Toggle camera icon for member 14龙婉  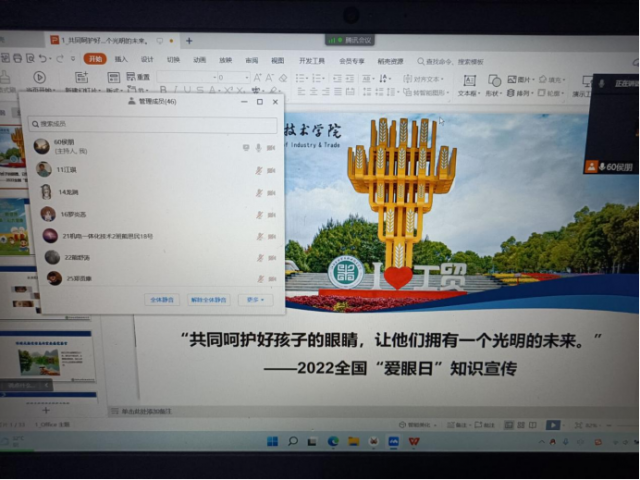[x=272, y=192]
